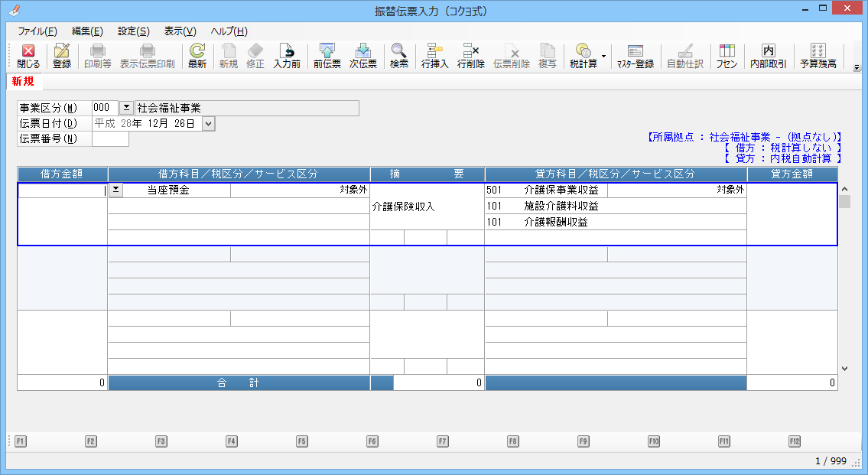Expand the 税計算 dropdown arrow

pyautogui.click(x=603, y=57)
